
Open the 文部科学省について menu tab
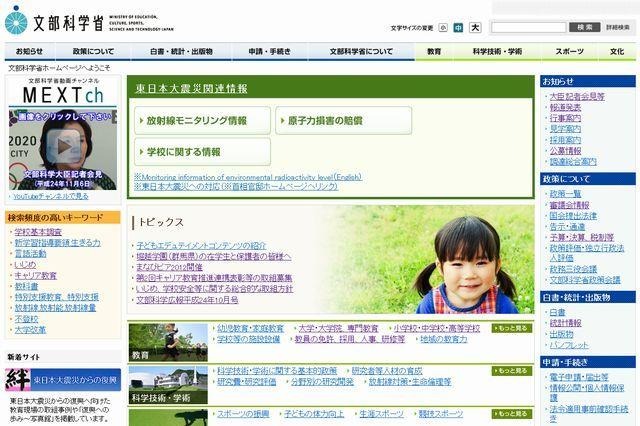(x=361, y=51)
